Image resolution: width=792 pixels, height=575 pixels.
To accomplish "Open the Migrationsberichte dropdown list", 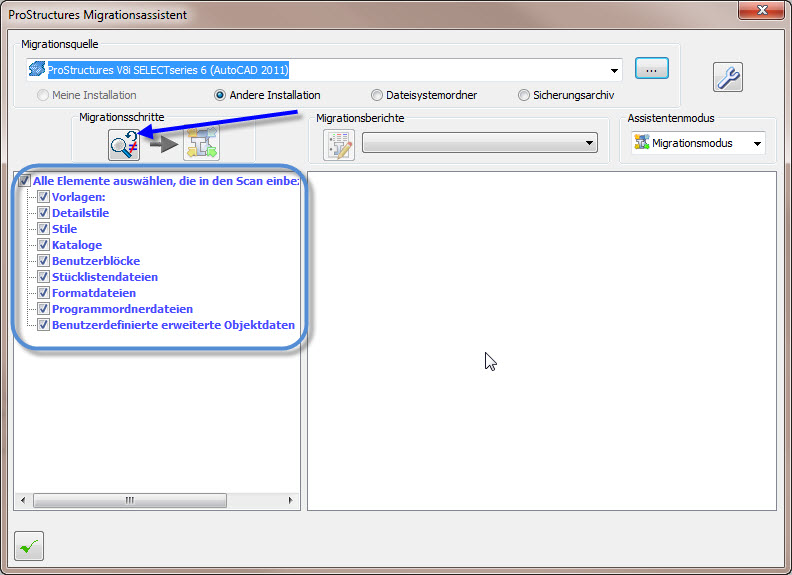I will (480, 143).
